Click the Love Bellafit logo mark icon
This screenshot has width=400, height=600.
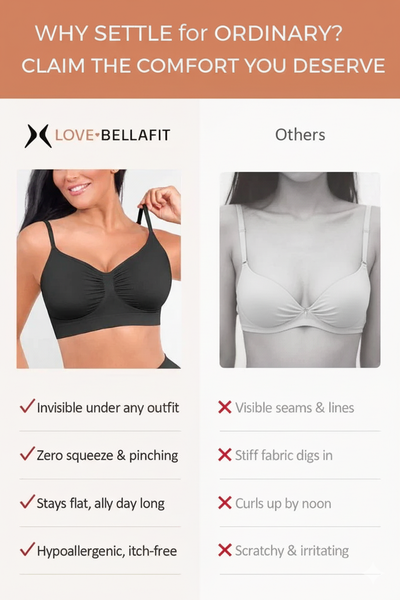[38, 136]
